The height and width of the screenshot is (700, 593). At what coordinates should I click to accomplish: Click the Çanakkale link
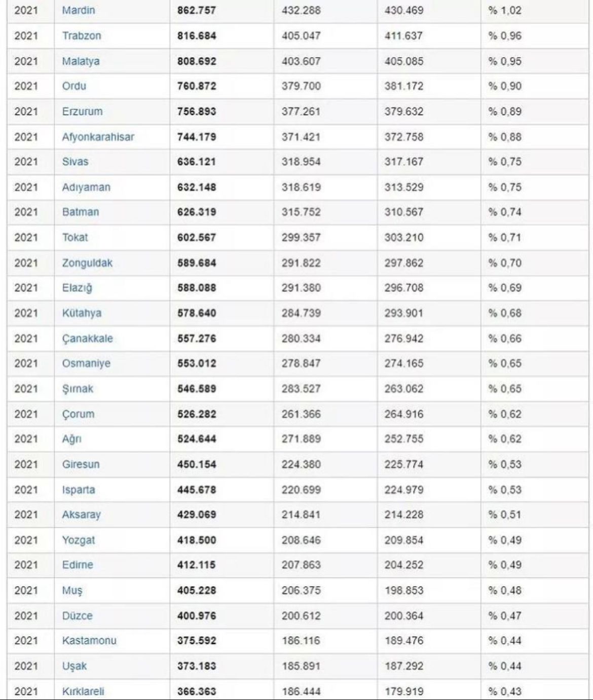(x=87, y=338)
